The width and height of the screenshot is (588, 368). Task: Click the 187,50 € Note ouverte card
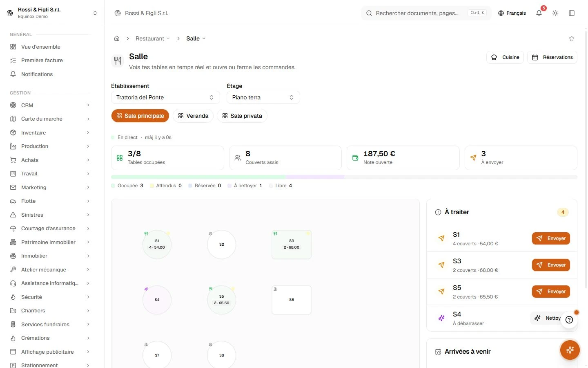(403, 158)
